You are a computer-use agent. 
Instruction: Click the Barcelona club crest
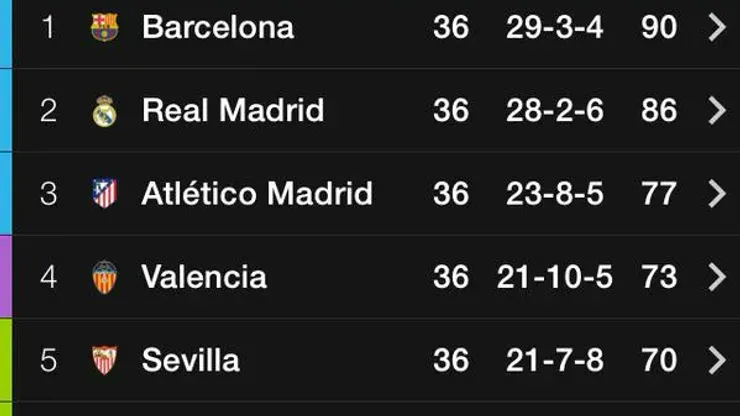point(104,27)
